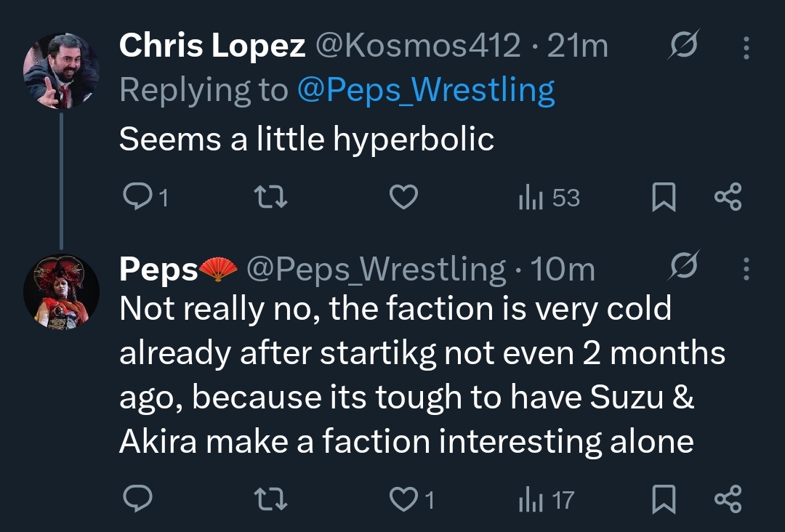Image resolution: width=785 pixels, height=532 pixels.
Task: Bookmark Chris Lopez's tweet
Action: pyautogui.click(x=663, y=198)
